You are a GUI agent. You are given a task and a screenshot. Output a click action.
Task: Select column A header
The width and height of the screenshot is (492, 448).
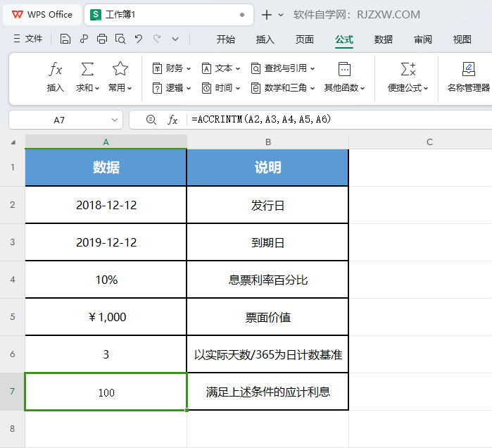click(106, 142)
